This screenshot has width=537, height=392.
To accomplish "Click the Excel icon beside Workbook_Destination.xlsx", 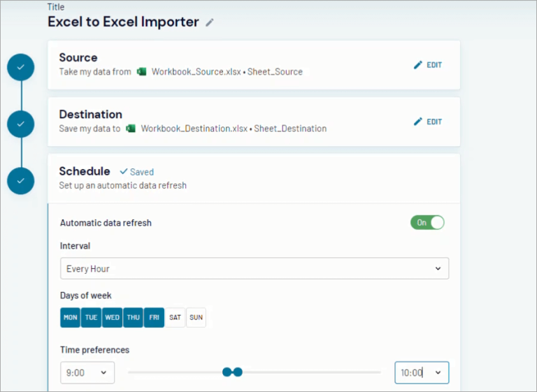I will 131,129.
